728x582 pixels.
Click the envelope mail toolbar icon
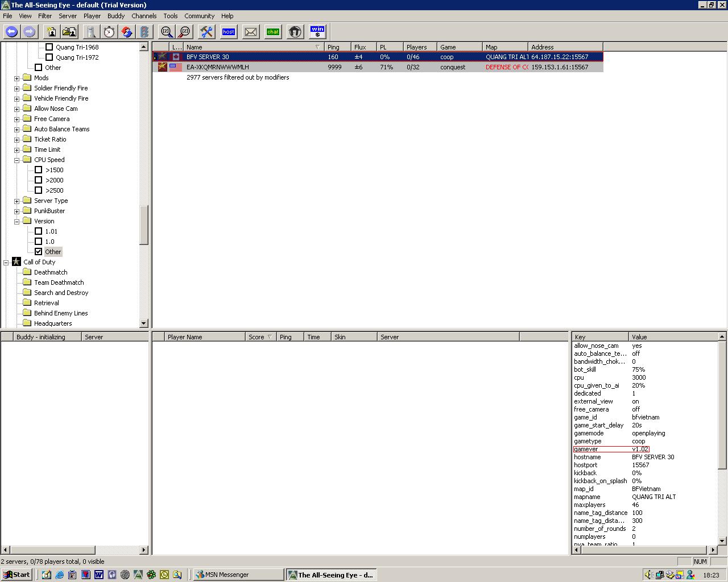(x=251, y=32)
